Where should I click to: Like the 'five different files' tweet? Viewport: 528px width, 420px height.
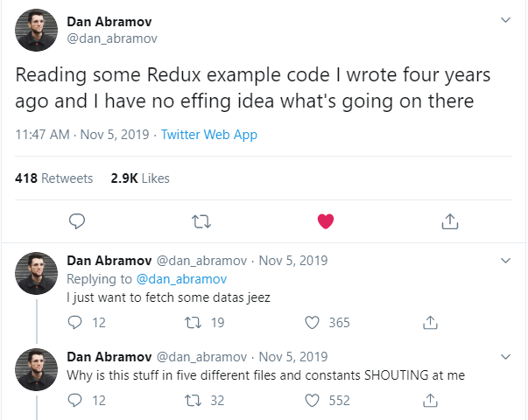pos(311,401)
